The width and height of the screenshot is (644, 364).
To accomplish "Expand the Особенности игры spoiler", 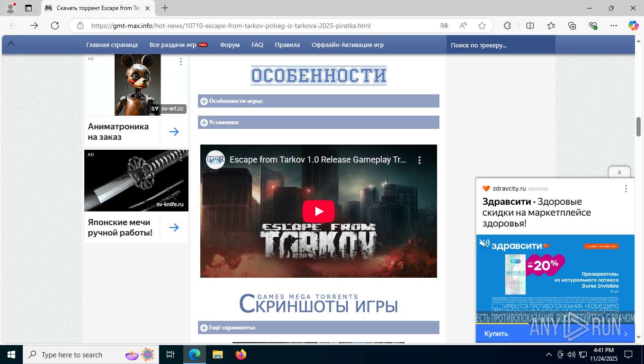I will [319, 101].
